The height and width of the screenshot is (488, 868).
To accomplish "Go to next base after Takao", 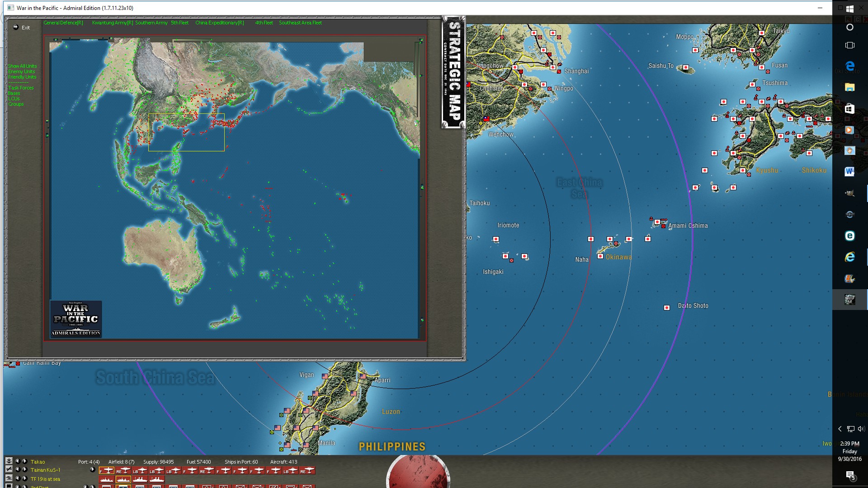I will [25, 461].
